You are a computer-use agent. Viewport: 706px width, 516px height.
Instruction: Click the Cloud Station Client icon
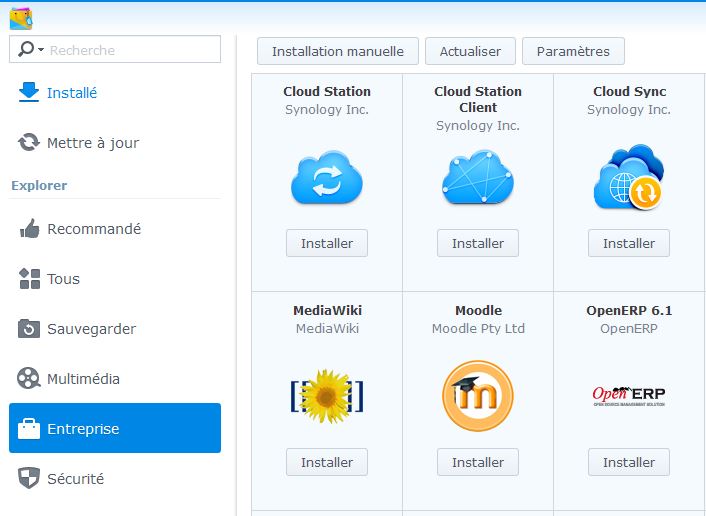tap(477, 179)
